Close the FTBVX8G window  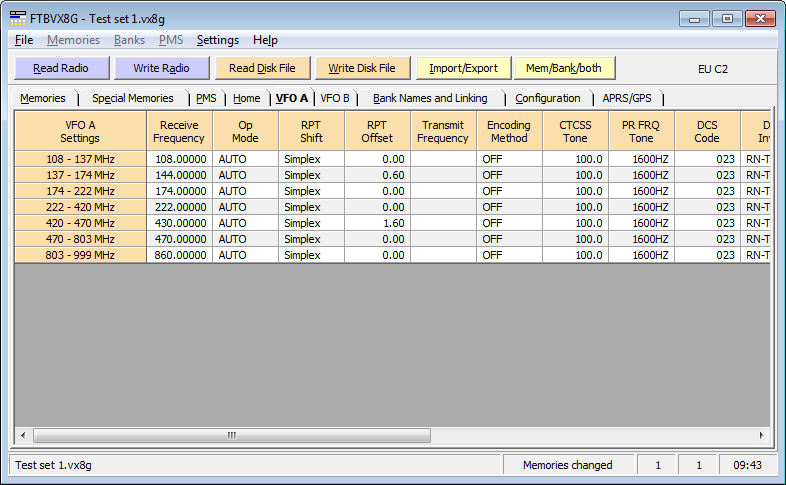[x=760, y=19]
